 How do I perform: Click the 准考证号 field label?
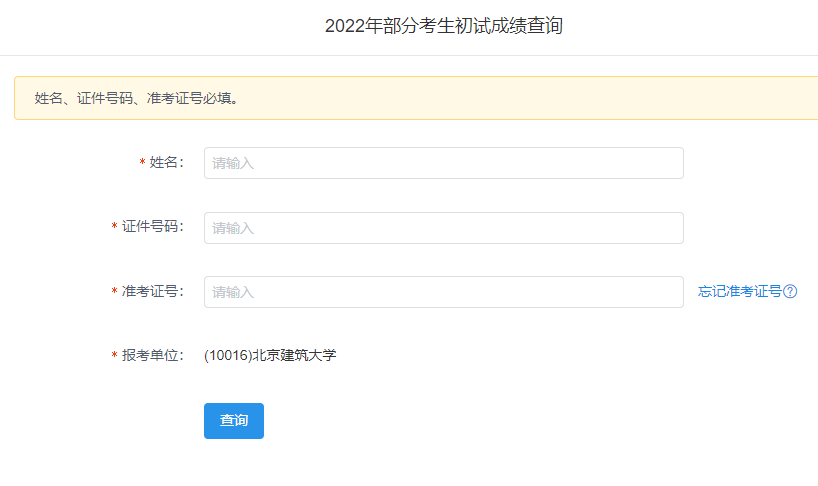tap(152, 292)
